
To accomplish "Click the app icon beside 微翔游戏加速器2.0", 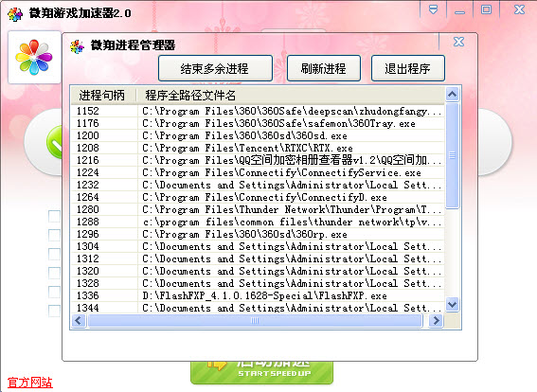I will pos(15,14).
